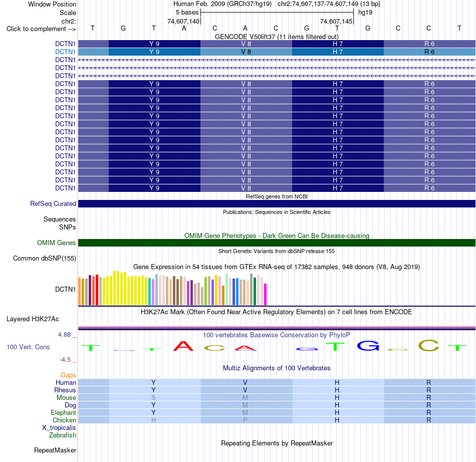Click the H residue in Chicken row under Y
This screenshot has height=462, width=476.
coord(153,420)
